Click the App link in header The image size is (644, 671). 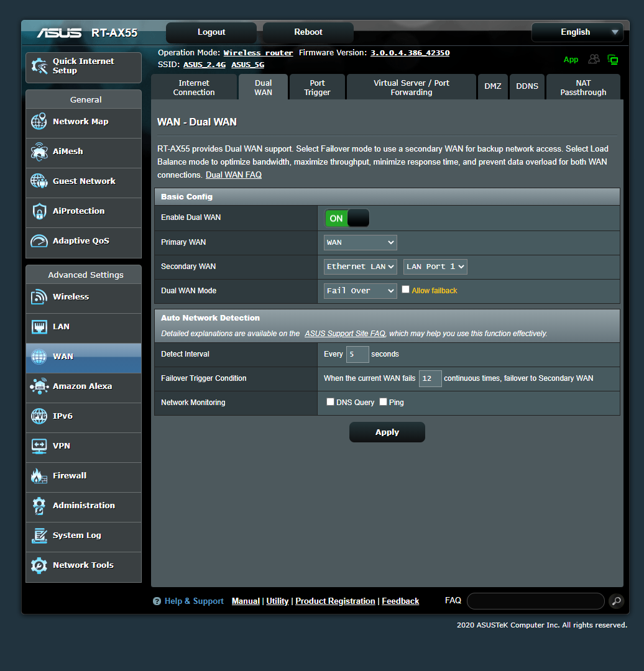[x=571, y=60]
